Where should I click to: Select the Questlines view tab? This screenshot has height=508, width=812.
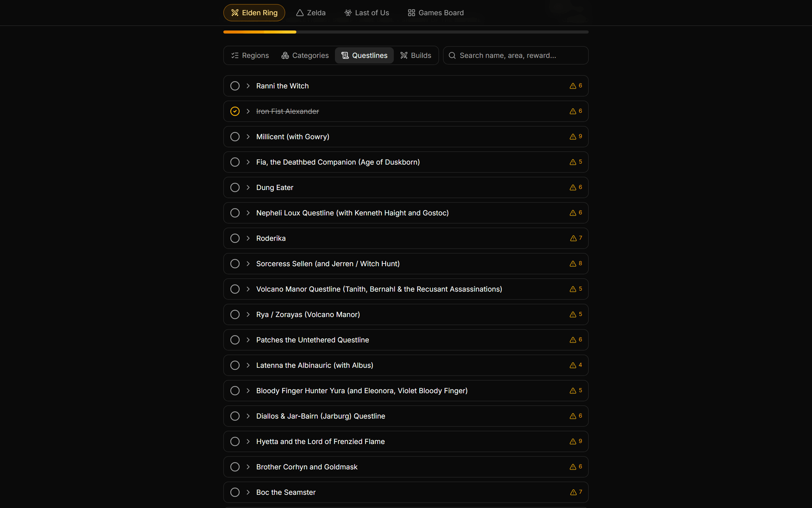pyautogui.click(x=364, y=56)
